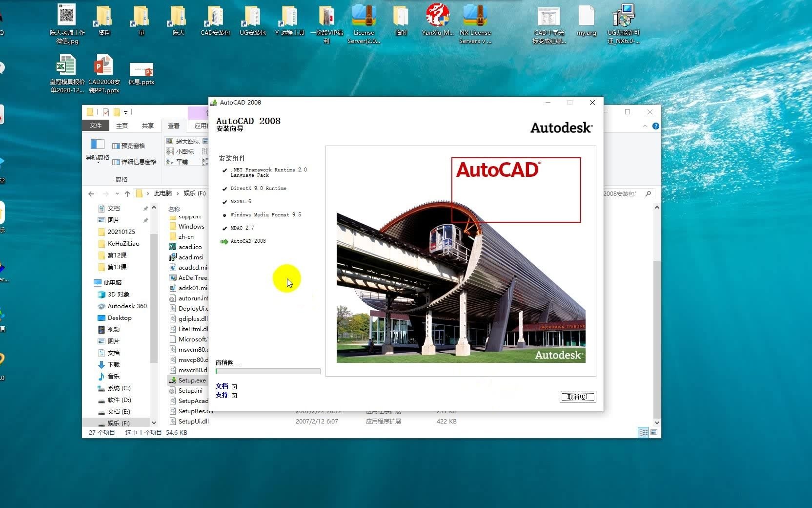Open License Server(2.0 desktop icon

(364, 24)
